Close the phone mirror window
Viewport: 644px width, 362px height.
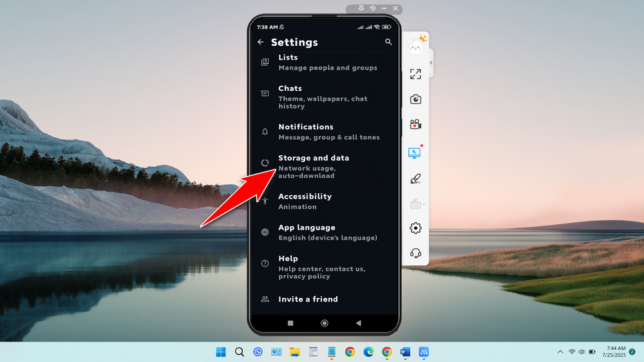[x=395, y=8]
